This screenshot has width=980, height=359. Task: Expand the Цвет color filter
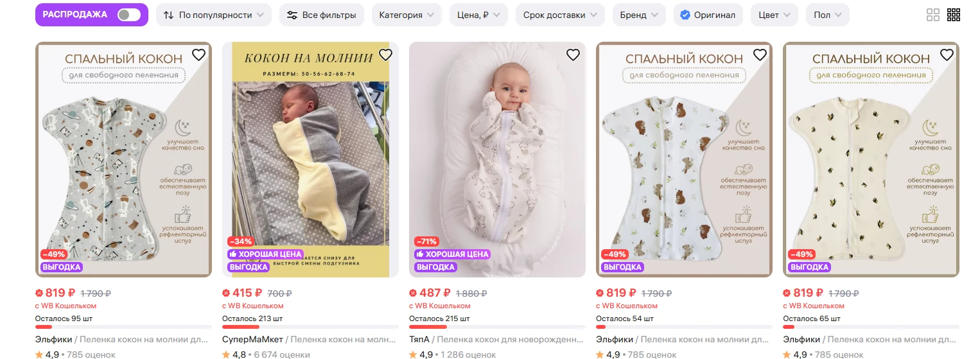pyautogui.click(x=774, y=15)
